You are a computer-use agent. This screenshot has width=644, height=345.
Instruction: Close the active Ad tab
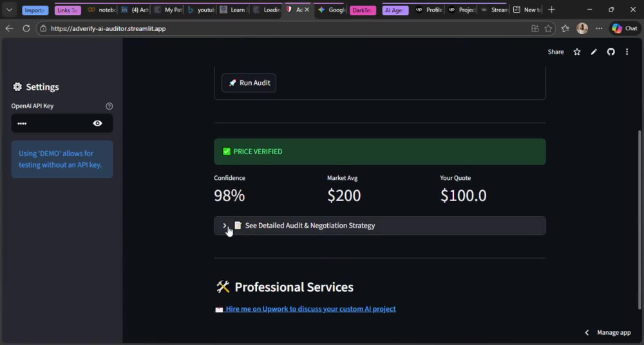pos(307,10)
